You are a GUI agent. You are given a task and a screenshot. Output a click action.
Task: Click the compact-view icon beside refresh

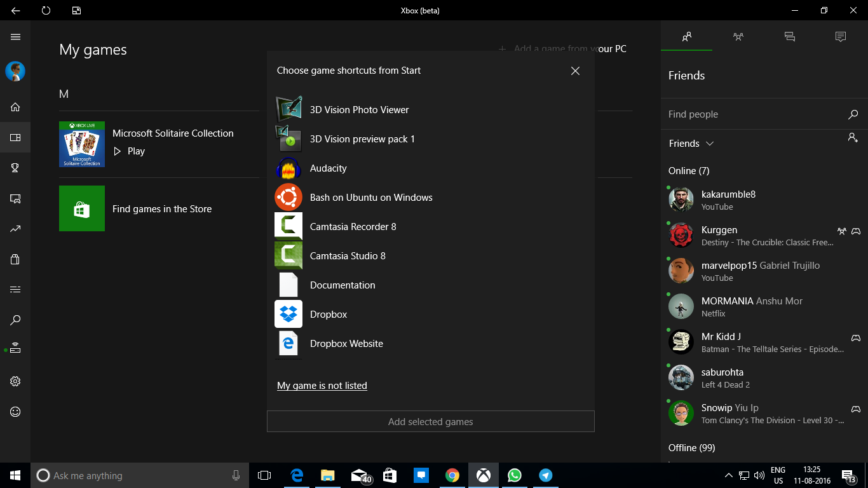pyautogui.click(x=76, y=10)
